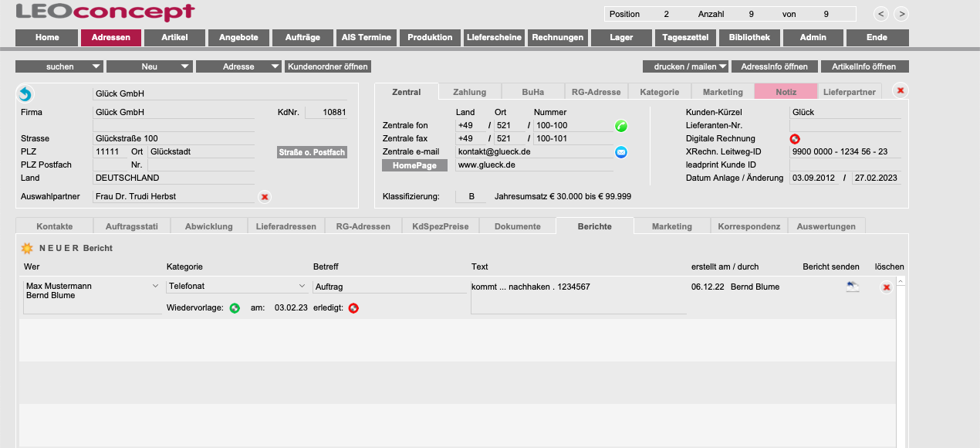Open the drucken / mailen dropdown
This screenshot has width=980, height=448.
(x=685, y=66)
